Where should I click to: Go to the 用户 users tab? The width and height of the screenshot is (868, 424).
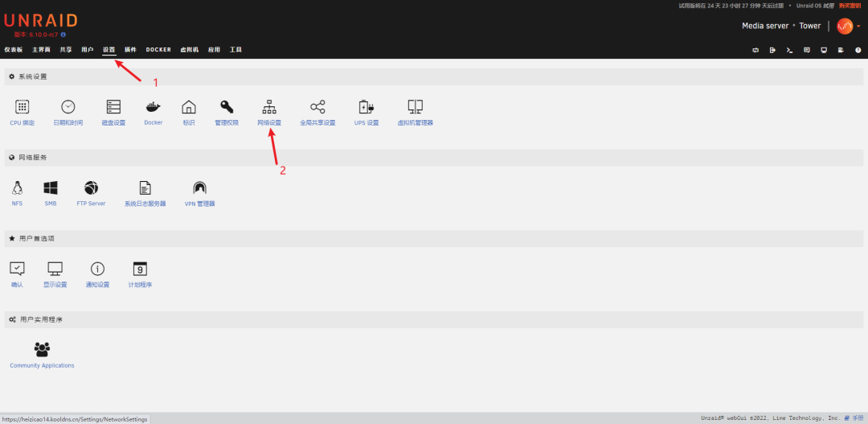click(88, 49)
